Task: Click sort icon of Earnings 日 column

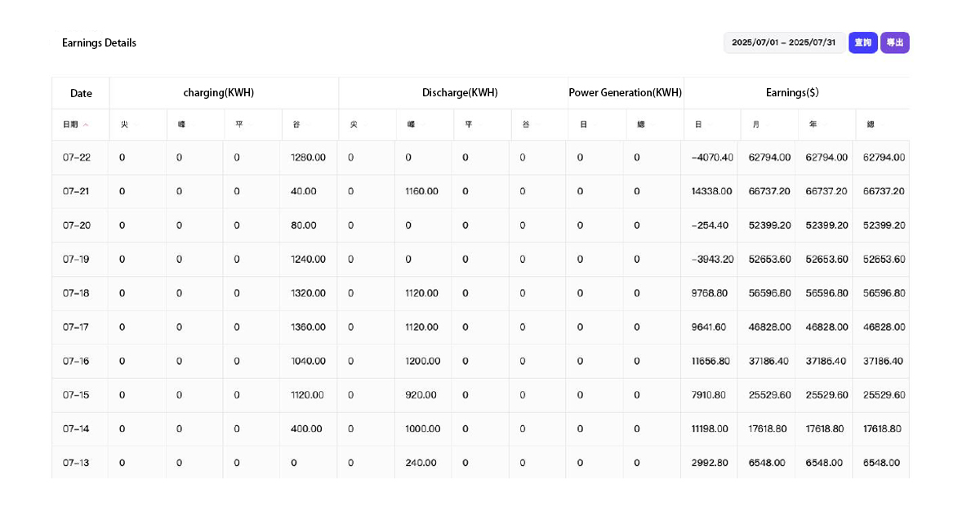Action: click(x=709, y=125)
